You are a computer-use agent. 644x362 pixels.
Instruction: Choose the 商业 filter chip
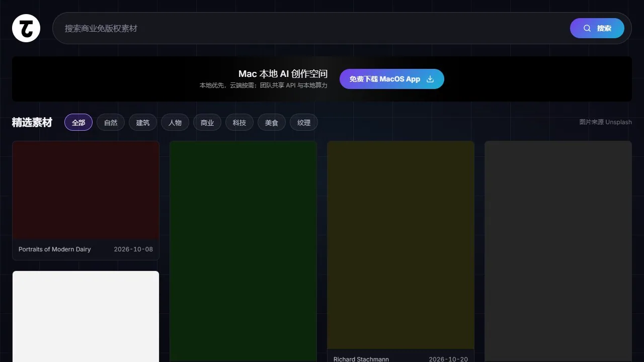[207, 123]
